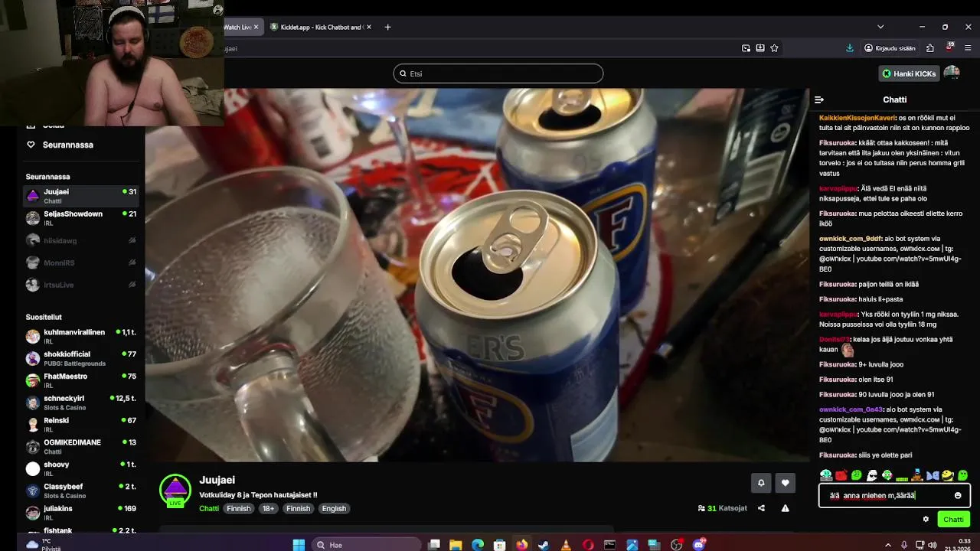The height and width of the screenshot is (551, 980).
Task: Click the 18+ tag under stream title
Action: point(268,508)
